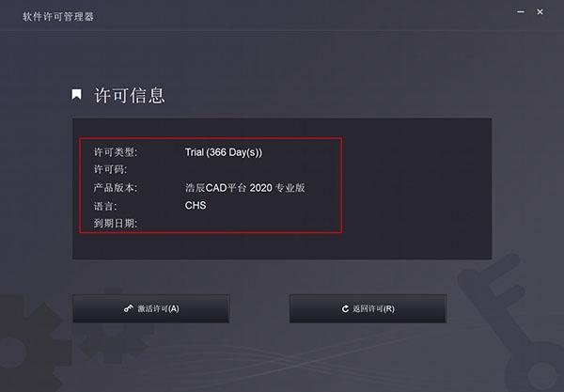Click the circular arrow icon on return button

pyautogui.click(x=345, y=309)
